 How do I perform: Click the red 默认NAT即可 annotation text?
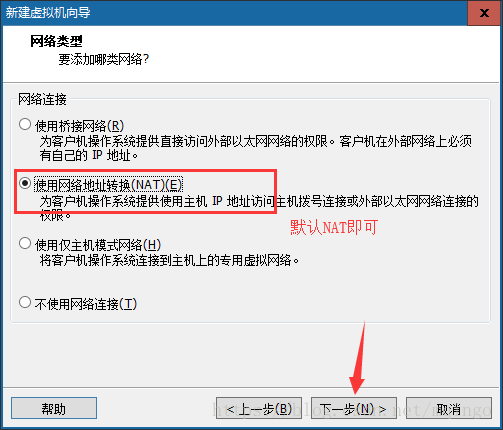coord(334,227)
